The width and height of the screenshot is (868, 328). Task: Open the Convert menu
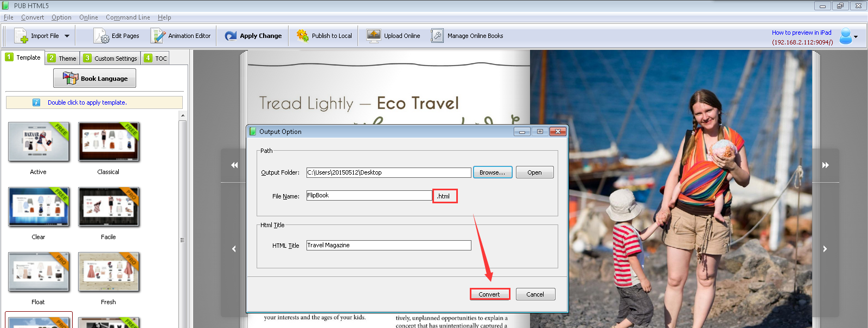(x=33, y=17)
